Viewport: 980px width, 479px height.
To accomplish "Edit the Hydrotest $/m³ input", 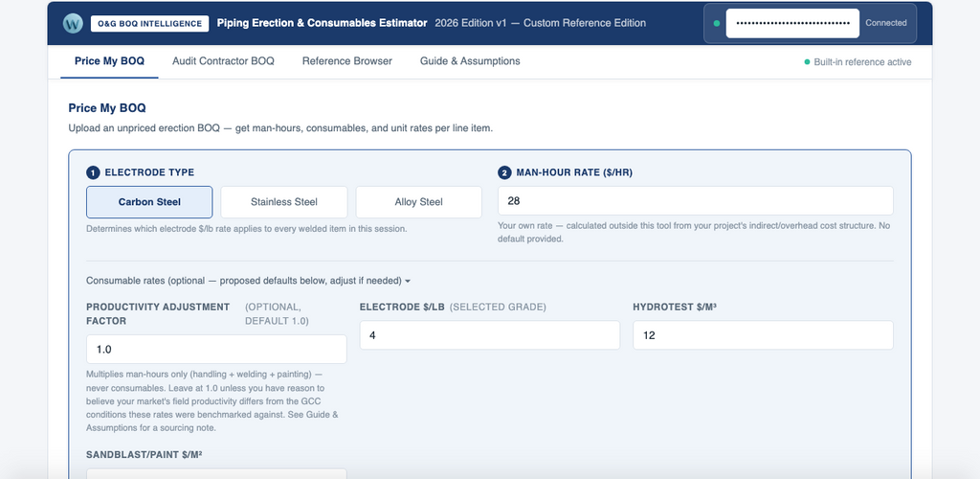I will pos(763,335).
